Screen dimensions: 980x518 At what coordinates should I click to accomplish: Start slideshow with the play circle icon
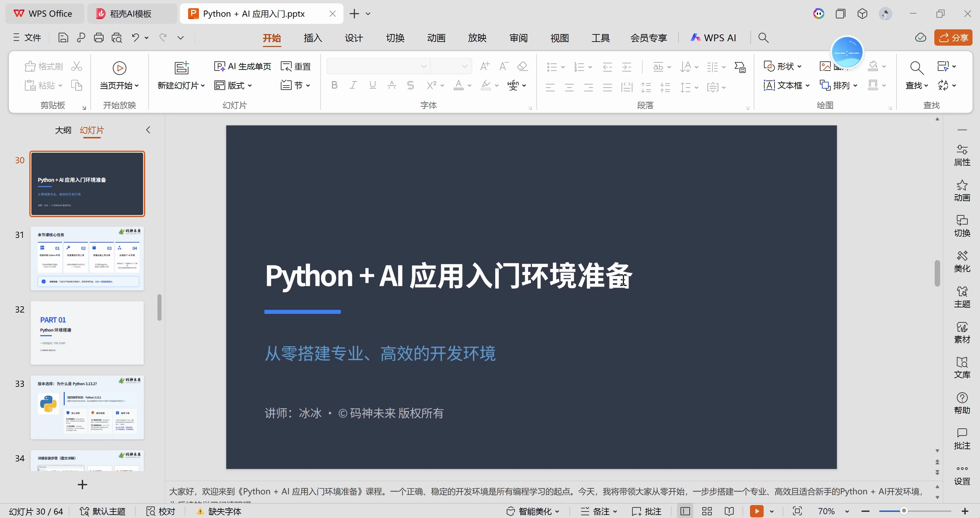(x=120, y=68)
